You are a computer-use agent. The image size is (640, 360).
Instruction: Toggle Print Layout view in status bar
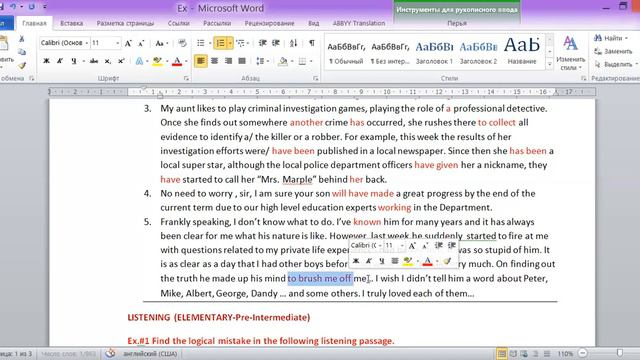click(x=502, y=353)
